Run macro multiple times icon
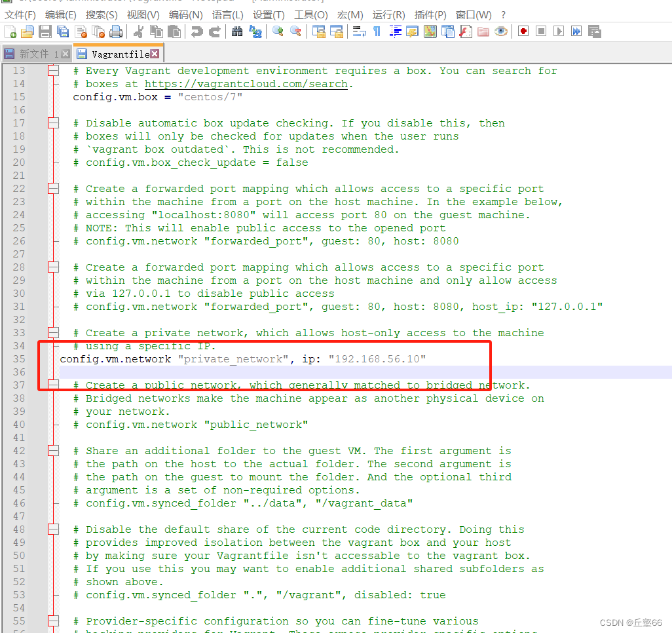The height and width of the screenshot is (633, 672). pyautogui.click(x=576, y=31)
